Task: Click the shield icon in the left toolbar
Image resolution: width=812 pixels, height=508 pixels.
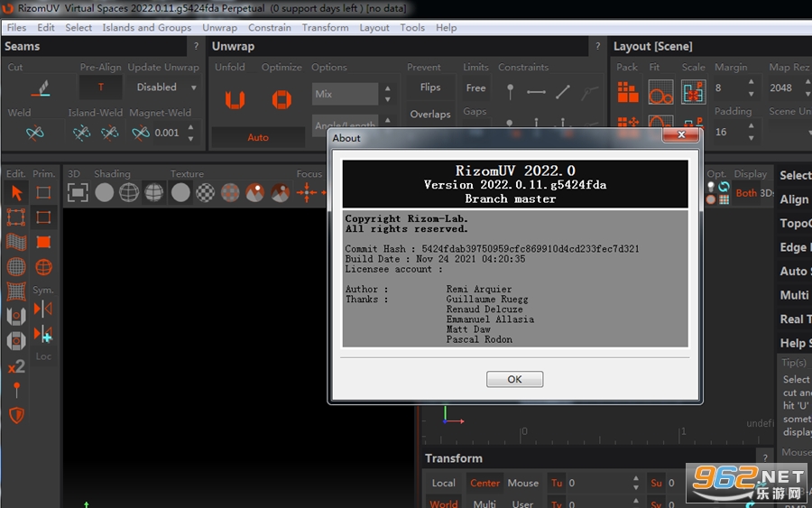Action: [16, 415]
